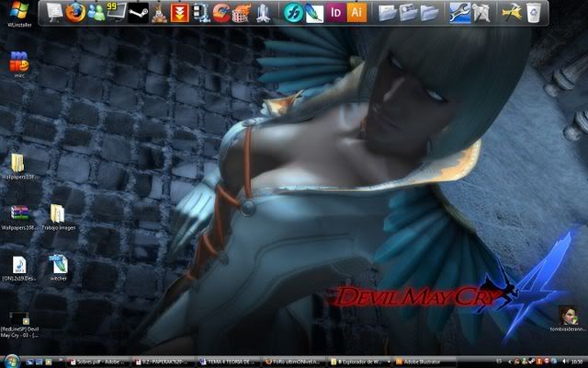Open the WLinstaller desktop icon
The image size is (588, 368).
pyautogui.click(x=17, y=13)
